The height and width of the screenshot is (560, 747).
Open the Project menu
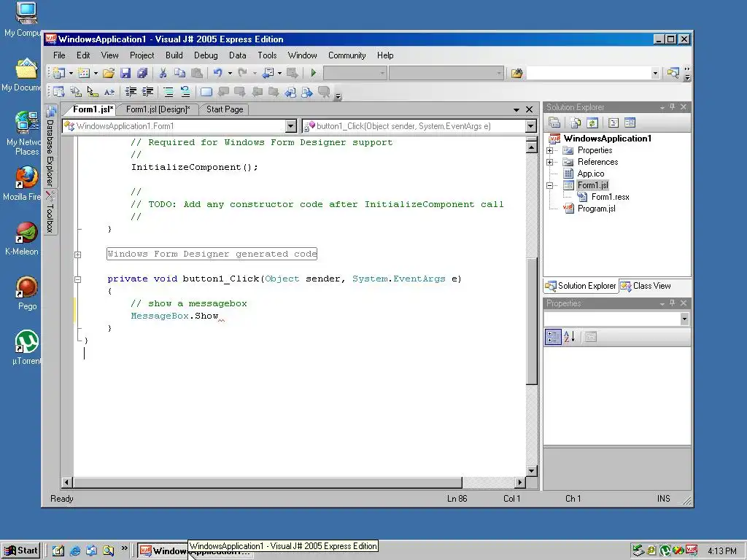(142, 55)
